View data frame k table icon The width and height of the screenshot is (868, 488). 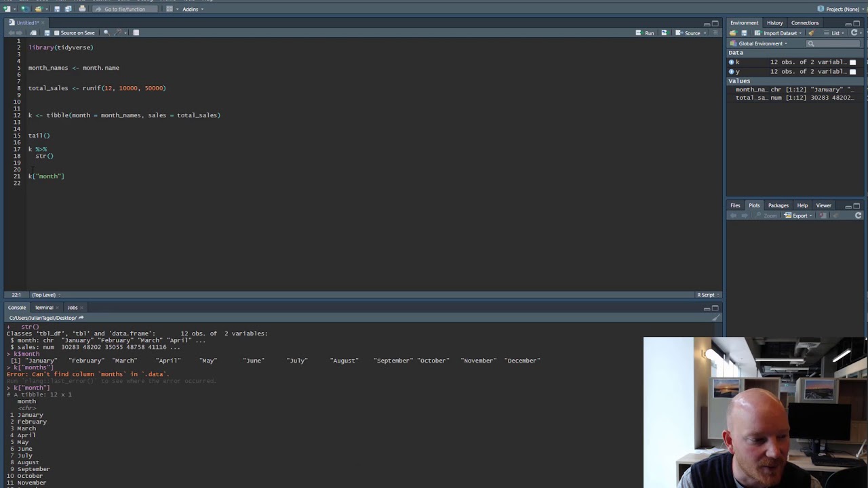tap(852, 62)
